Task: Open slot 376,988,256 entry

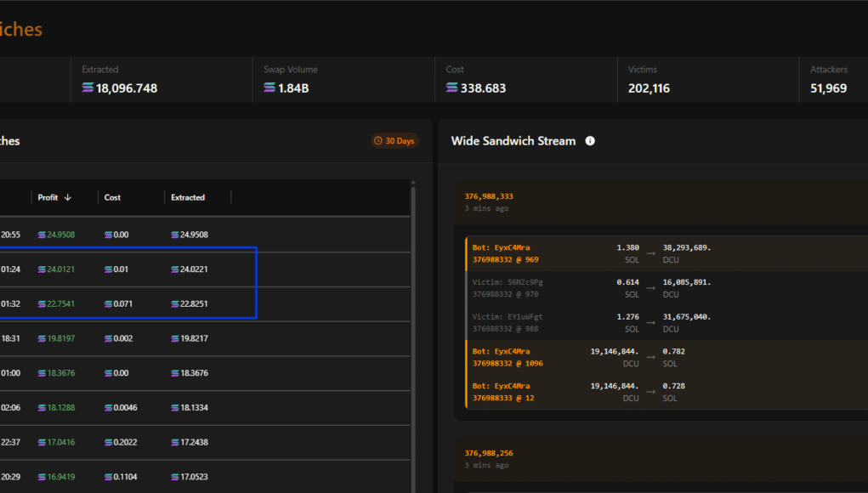Action: tap(488, 453)
